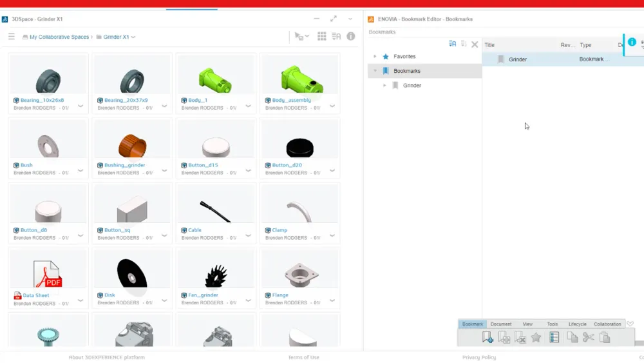Click the favorite star icon in action bar

[x=536, y=337]
